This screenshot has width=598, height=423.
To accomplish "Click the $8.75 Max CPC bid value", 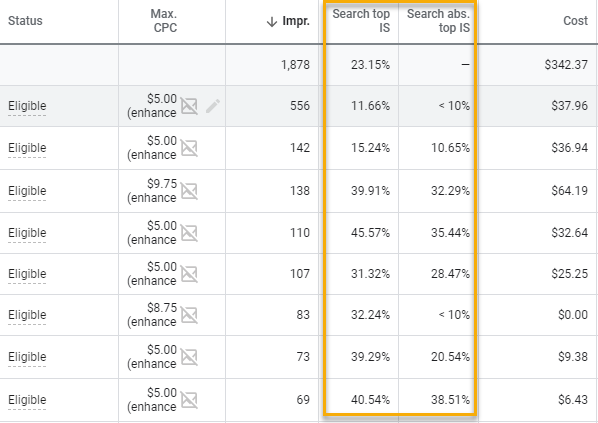I will tap(162, 308).
